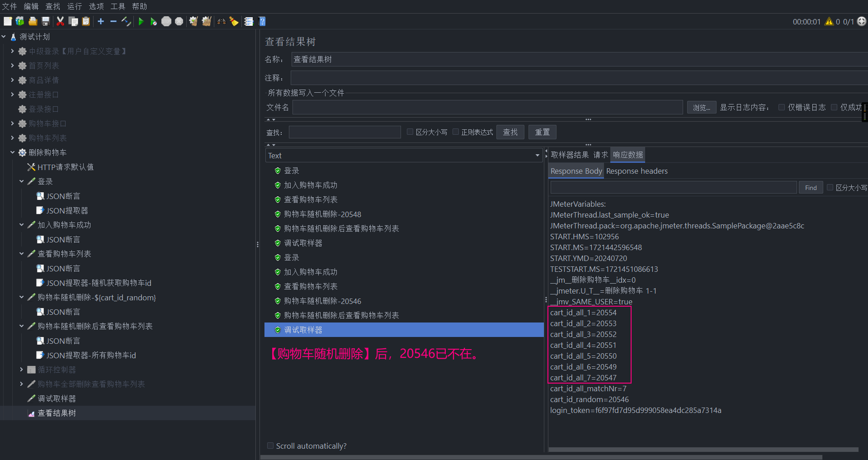868x460 pixels.
Task: Click the Cut scissors icon
Action: [60, 21]
